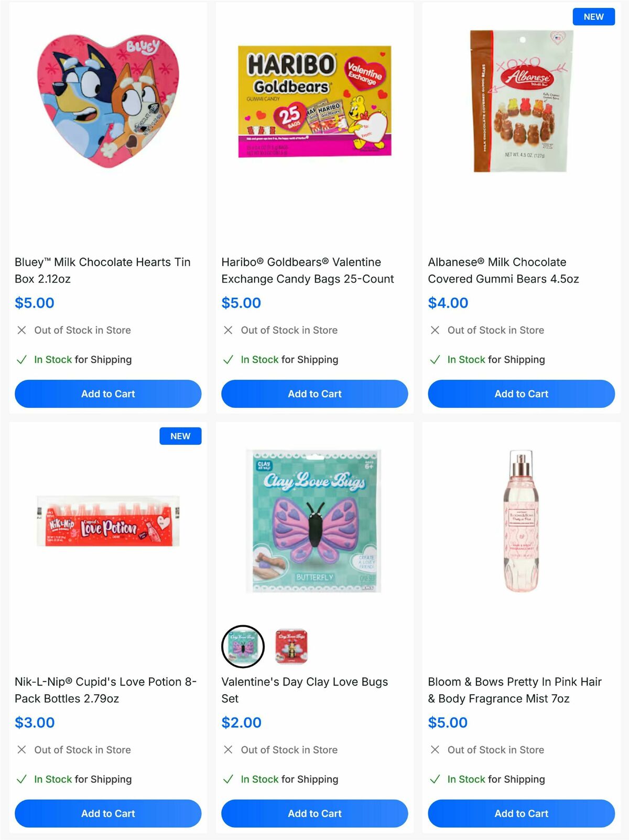Open the Cupid's Love Potion bottles listing
This screenshot has height=840, width=629.
(x=105, y=690)
